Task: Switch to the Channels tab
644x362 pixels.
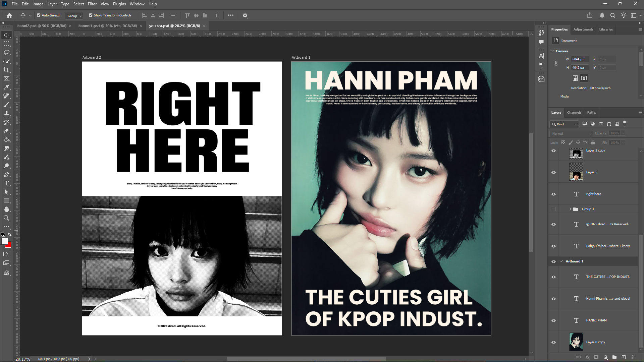Action: (574, 113)
